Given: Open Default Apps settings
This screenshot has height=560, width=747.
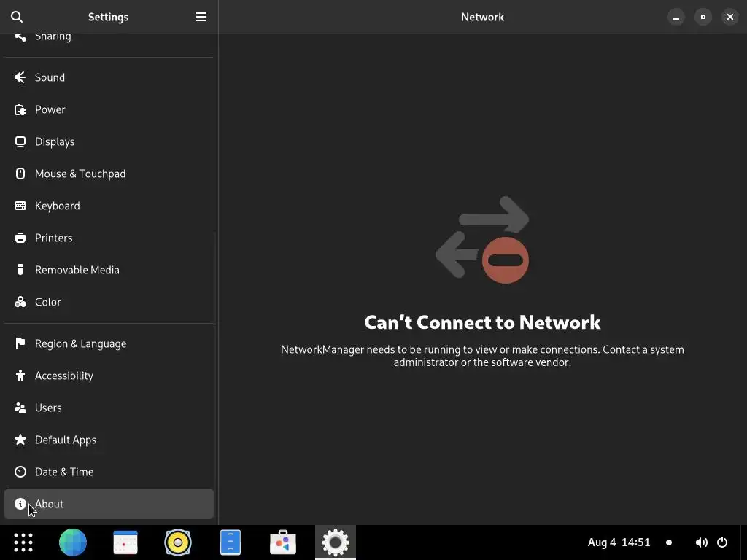Looking at the screenshot, I should (109, 440).
